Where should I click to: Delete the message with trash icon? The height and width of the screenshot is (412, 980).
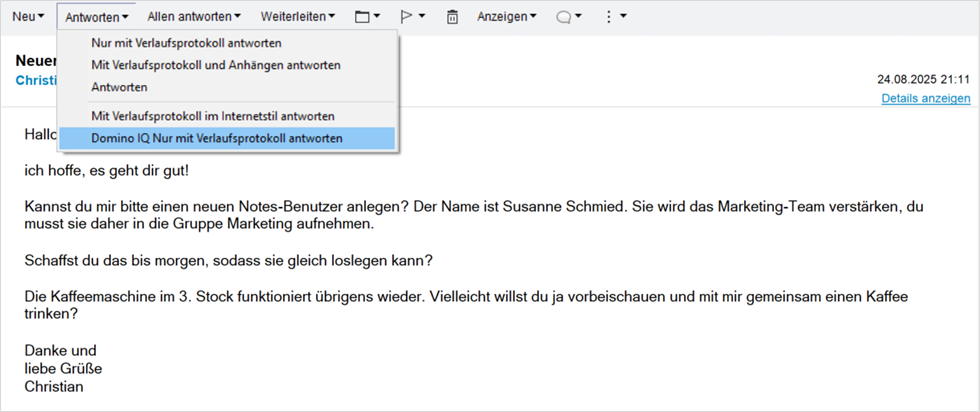[452, 17]
